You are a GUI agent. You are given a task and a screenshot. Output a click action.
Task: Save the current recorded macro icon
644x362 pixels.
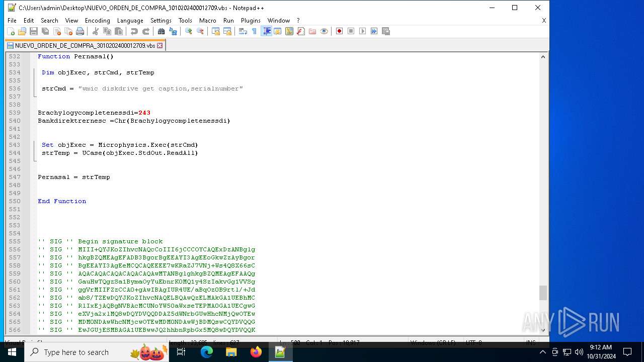tap(386, 31)
